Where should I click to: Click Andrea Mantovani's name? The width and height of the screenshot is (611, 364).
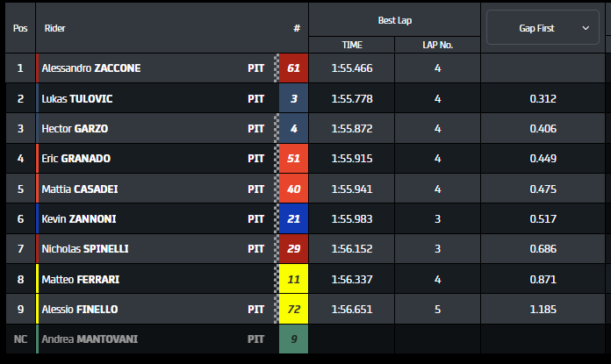pos(90,339)
